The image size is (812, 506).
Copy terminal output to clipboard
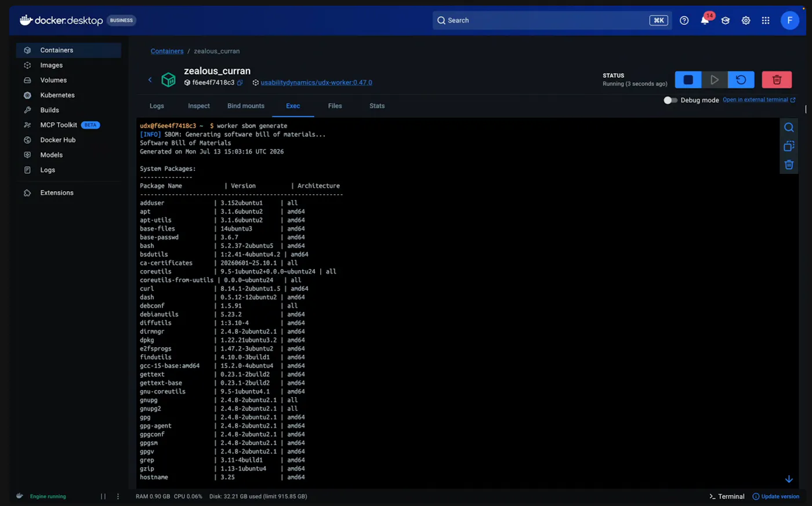[x=789, y=146]
